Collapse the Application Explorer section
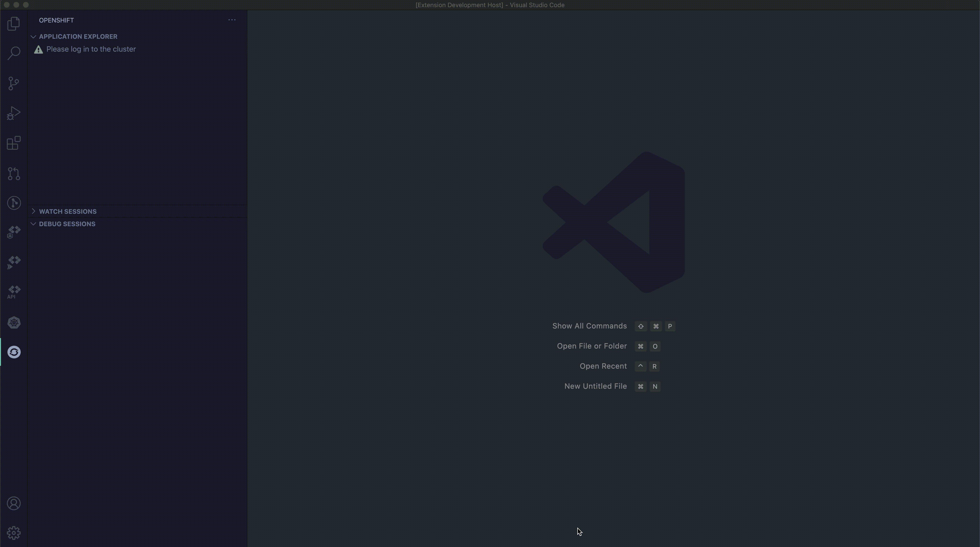The image size is (980, 547). [78, 37]
